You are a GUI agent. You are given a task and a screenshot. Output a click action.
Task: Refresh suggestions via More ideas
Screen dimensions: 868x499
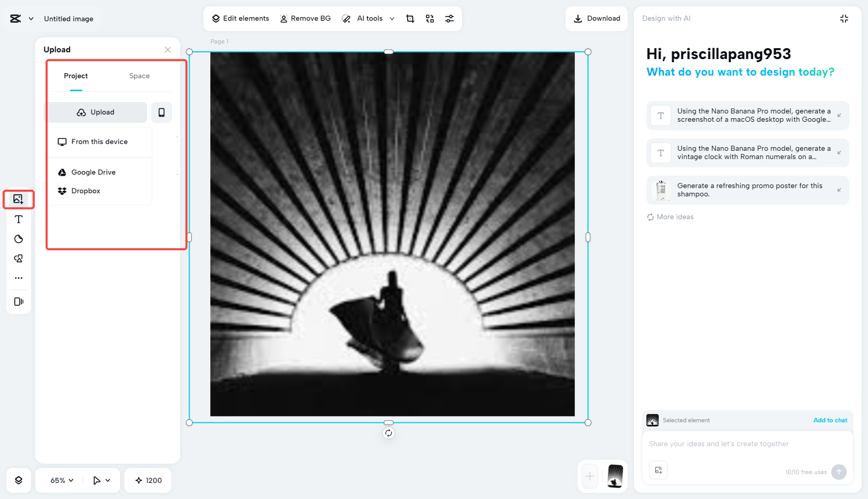(670, 217)
